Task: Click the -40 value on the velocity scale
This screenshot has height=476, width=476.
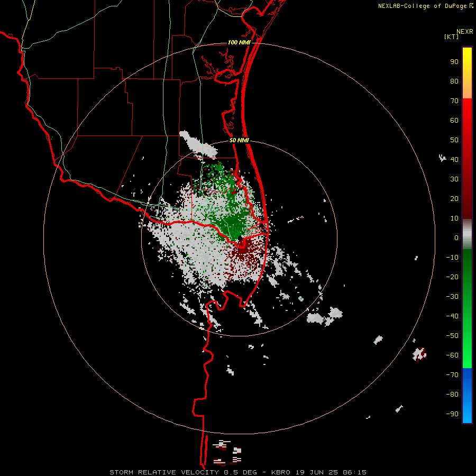Action: click(452, 316)
